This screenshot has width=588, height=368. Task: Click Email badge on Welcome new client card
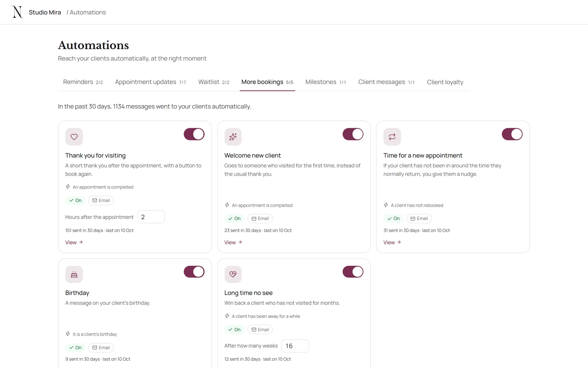(x=260, y=219)
